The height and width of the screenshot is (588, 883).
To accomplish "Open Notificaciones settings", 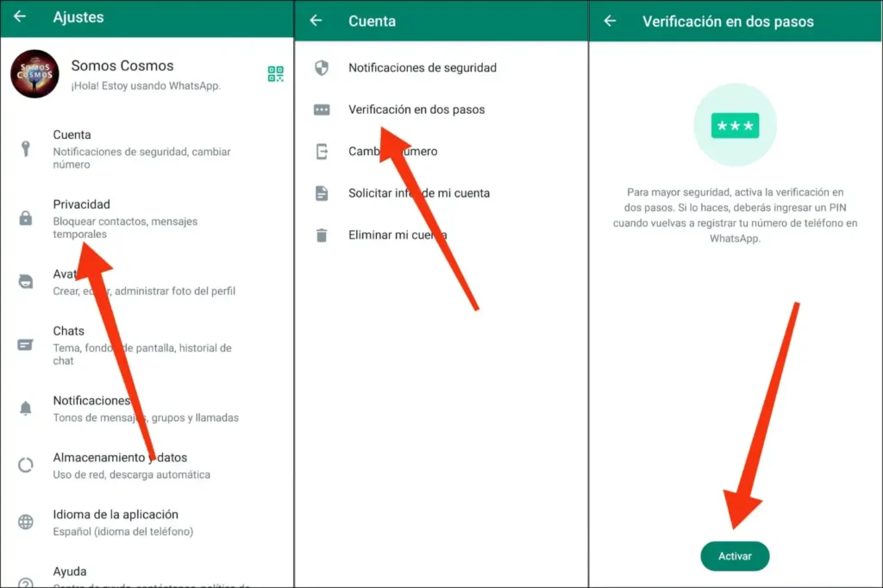I will (147, 409).
